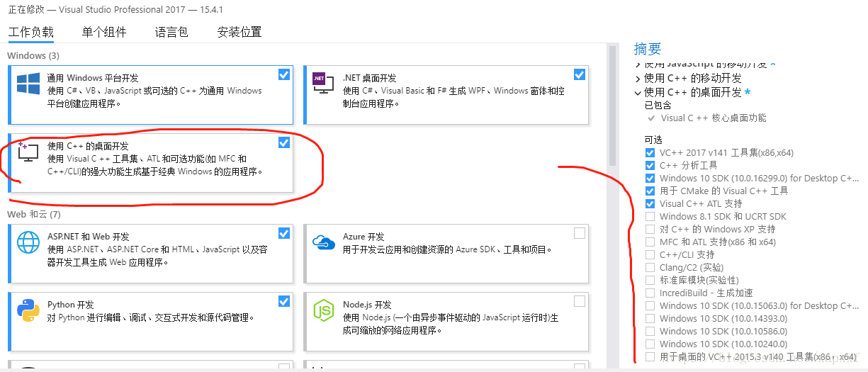Screen dimensions: 868x372
Task: Enable the Clang/C2 (实验) option
Action: [650, 268]
